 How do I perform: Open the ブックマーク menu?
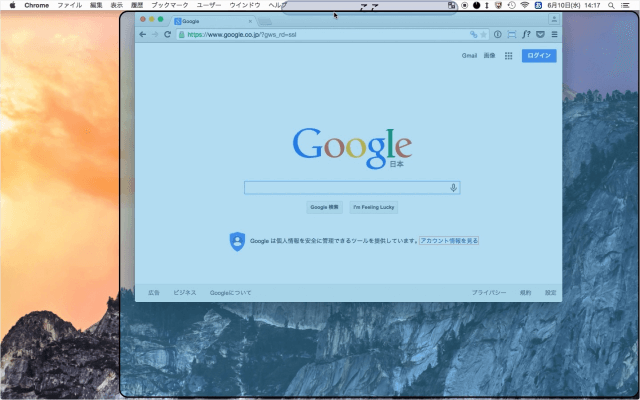tap(170, 5)
